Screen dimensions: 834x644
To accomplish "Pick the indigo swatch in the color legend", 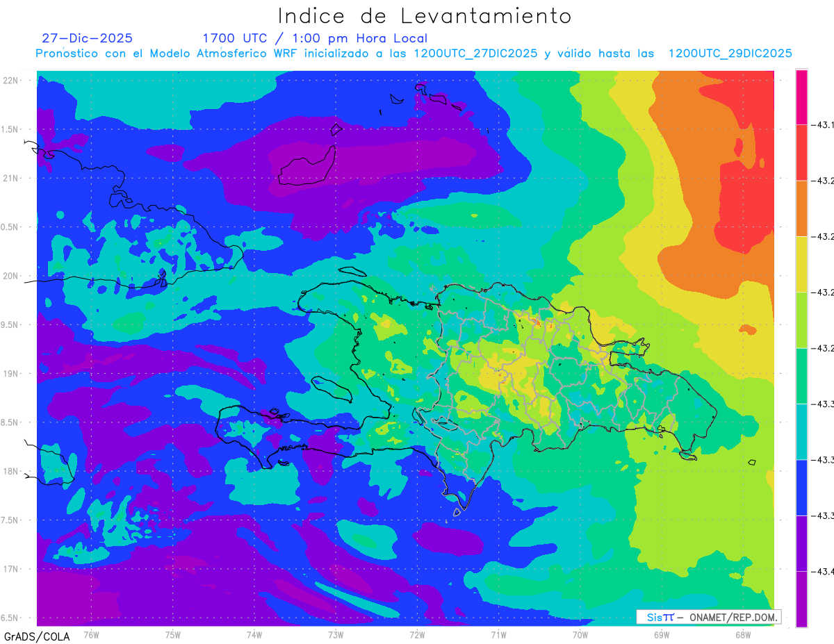I will coord(801,543).
